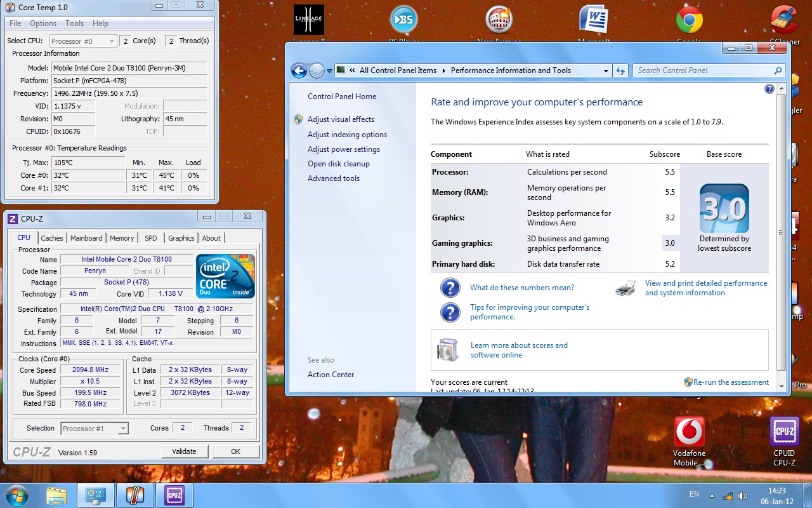Open the File menu in Core Temp
The height and width of the screenshot is (508, 812).
pyautogui.click(x=15, y=23)
